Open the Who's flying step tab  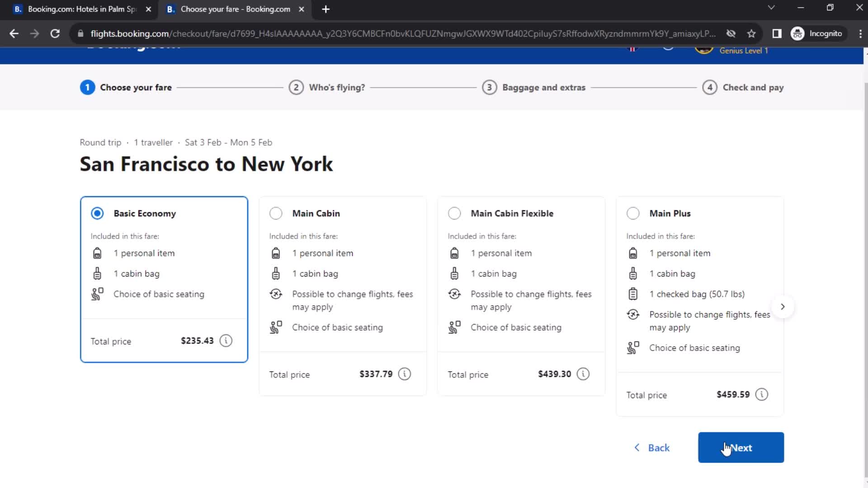click(337, 88)
